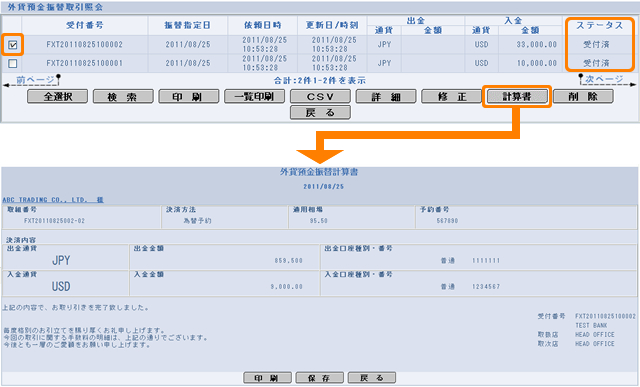
Task: Click 戻る button under the CSV button
Action: coord(320,113)
